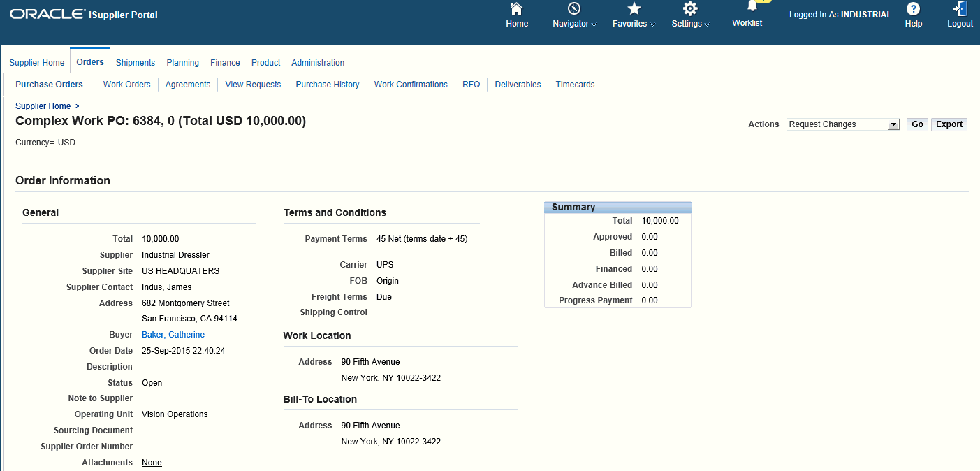Click the operating unit Vision Operations
The image size is (980, 471).
coord(175,414)
